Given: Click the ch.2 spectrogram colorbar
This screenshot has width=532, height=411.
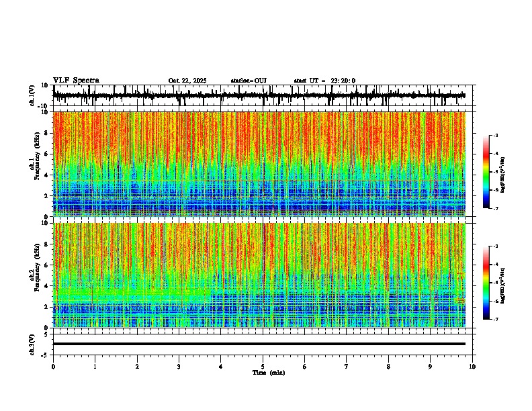Looking at the screenshot, I should [486, 283].
